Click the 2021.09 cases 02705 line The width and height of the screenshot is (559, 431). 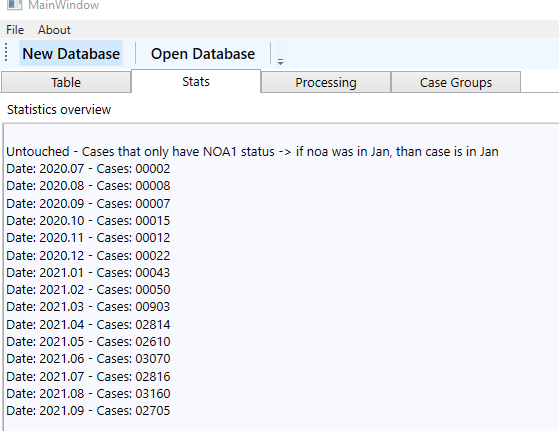88,411
